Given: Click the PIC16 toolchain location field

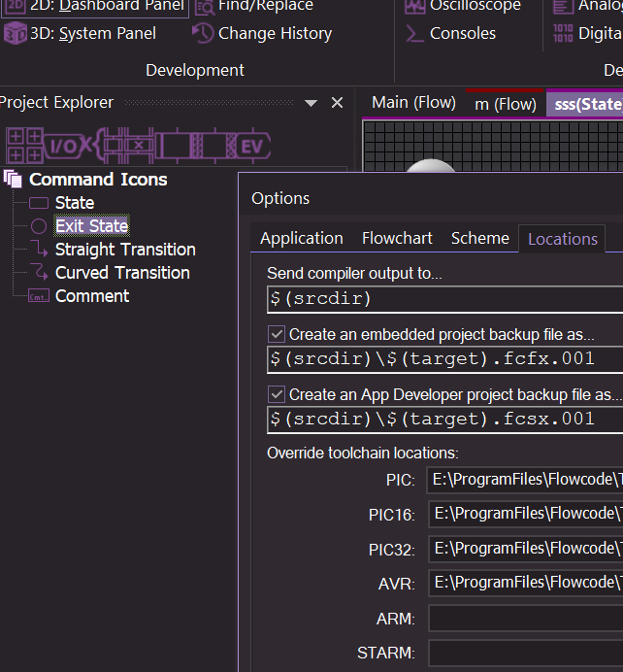Looking at the screenshot, I should point(526,514).
